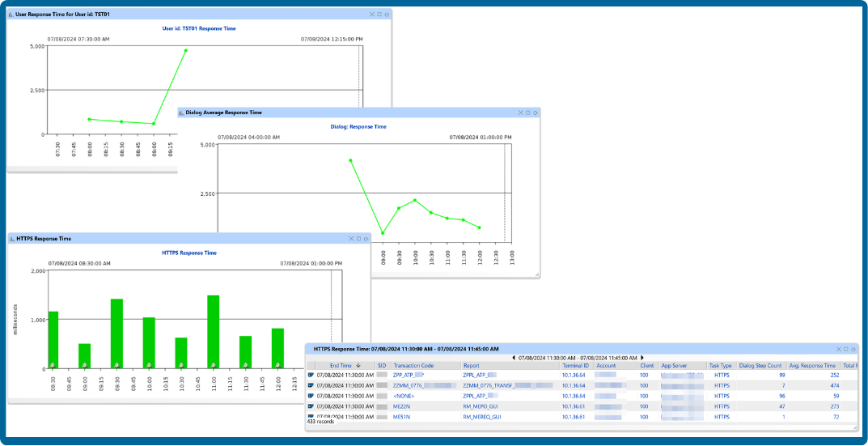Click the drill-down icon under the 11:00 bar

213,364
